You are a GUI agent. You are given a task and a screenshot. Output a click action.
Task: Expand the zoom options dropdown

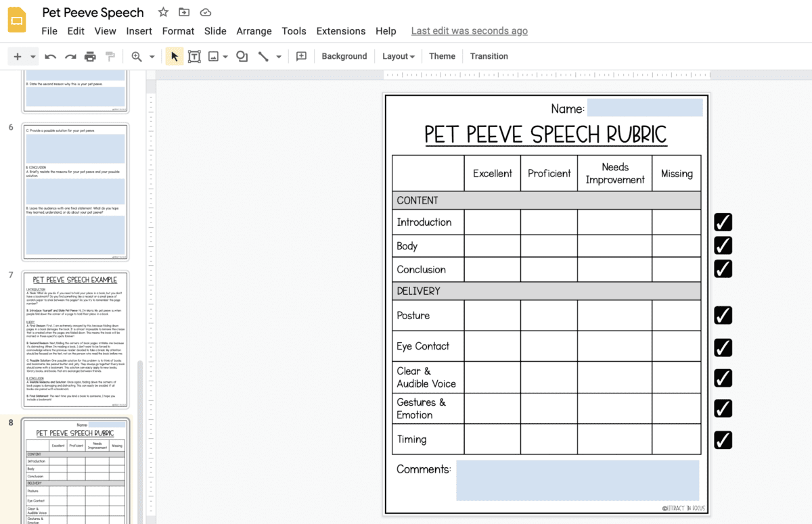tap(152, 56)
